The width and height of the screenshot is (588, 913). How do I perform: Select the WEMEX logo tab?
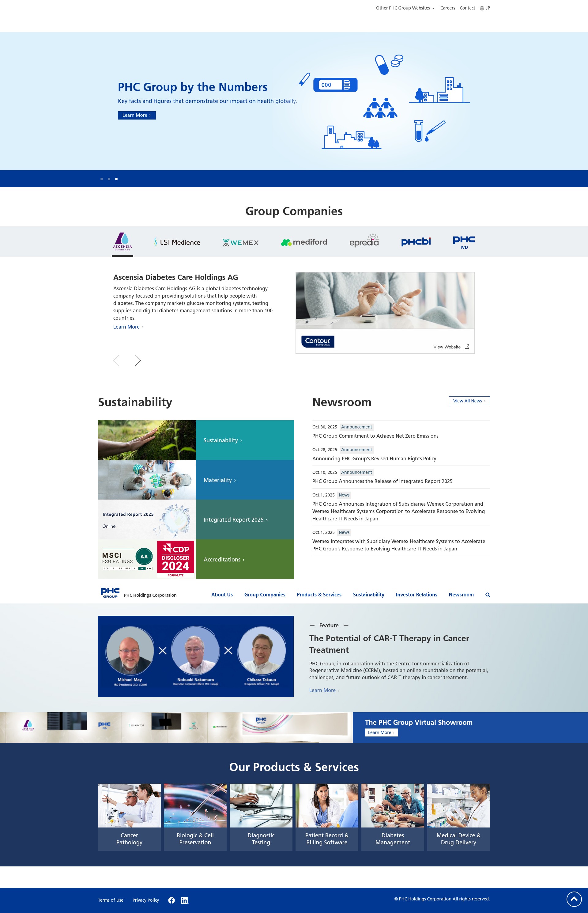(240, 242)
